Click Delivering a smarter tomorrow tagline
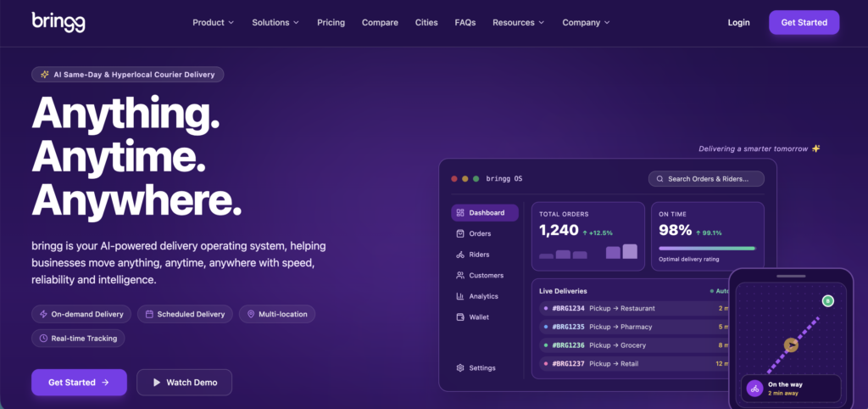Image resolution: width=868 pixels, height=409 pixels. [x=759, y=148]
